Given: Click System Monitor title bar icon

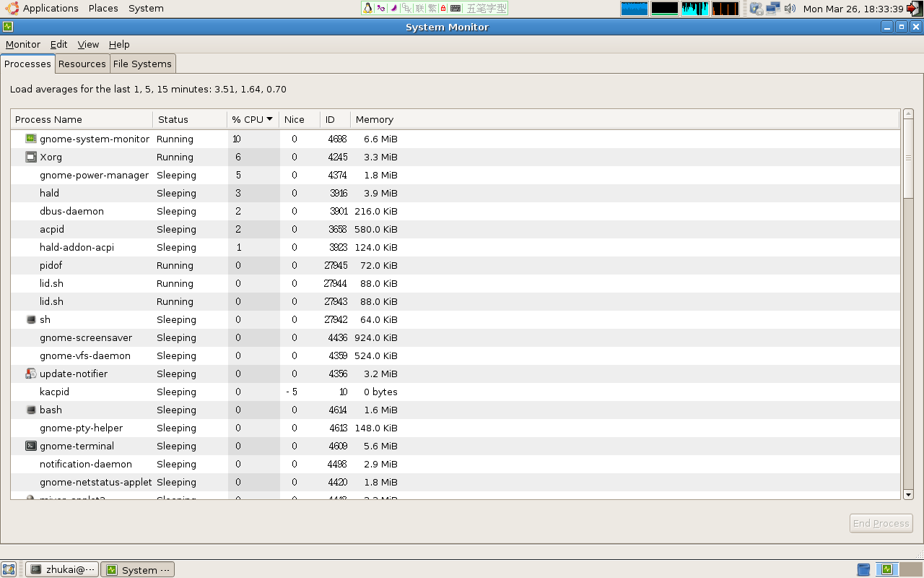Looking at the screenshot, I should [x=8, y=27].
